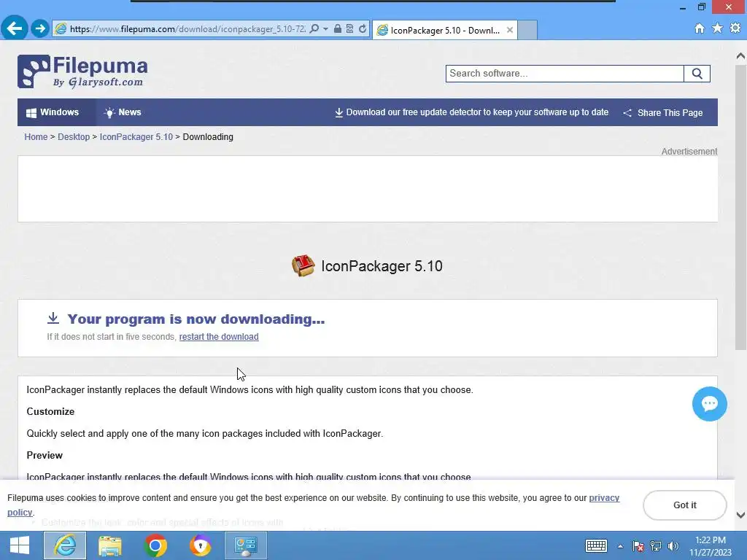The width and height of the screenshot is (747, 560).
Task: Open the address bar autocomplete dropdown arrow
Action: (325, 28)
